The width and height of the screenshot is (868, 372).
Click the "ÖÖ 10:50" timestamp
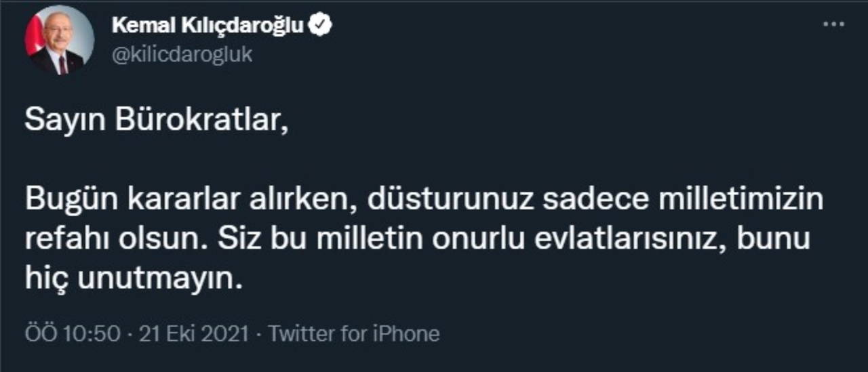click(x=73, y=333)
